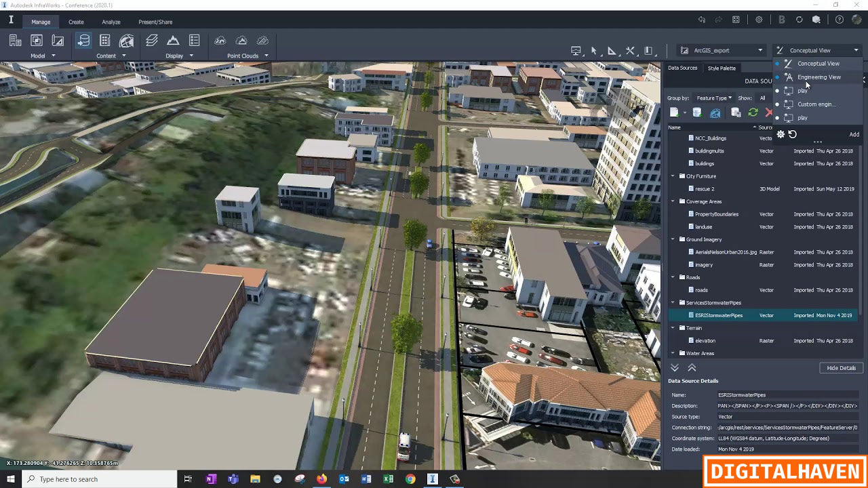Open the ArcGIS_export proposal dropdown
This screenshot has width=868, height=488.
[x=722, y=50]
